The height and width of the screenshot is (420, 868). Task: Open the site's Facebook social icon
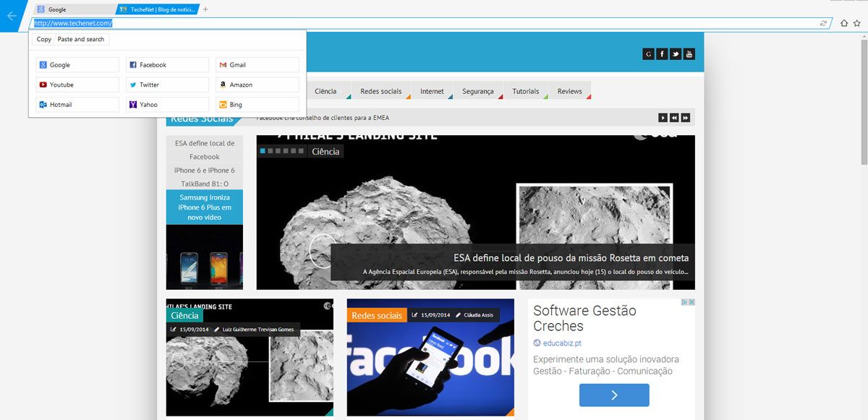click(662, 54)
